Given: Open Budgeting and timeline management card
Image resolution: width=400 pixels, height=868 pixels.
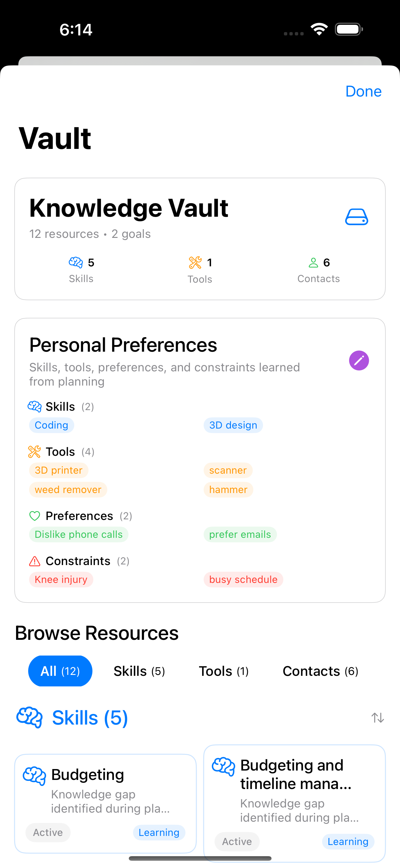Looking at the screenshot, I should click(295, 803).
